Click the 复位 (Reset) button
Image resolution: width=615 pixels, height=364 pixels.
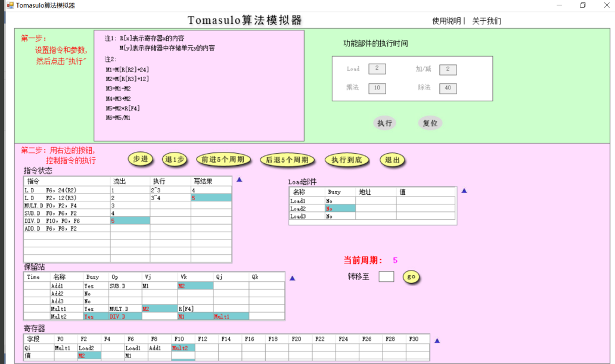tap(430, 123)
